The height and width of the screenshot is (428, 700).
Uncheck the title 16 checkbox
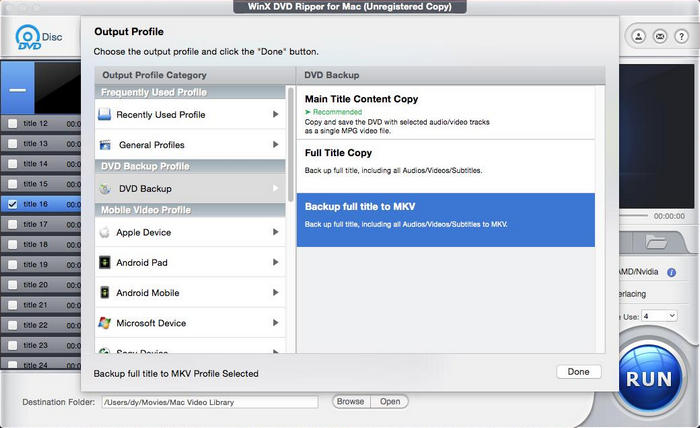(12, 204)
